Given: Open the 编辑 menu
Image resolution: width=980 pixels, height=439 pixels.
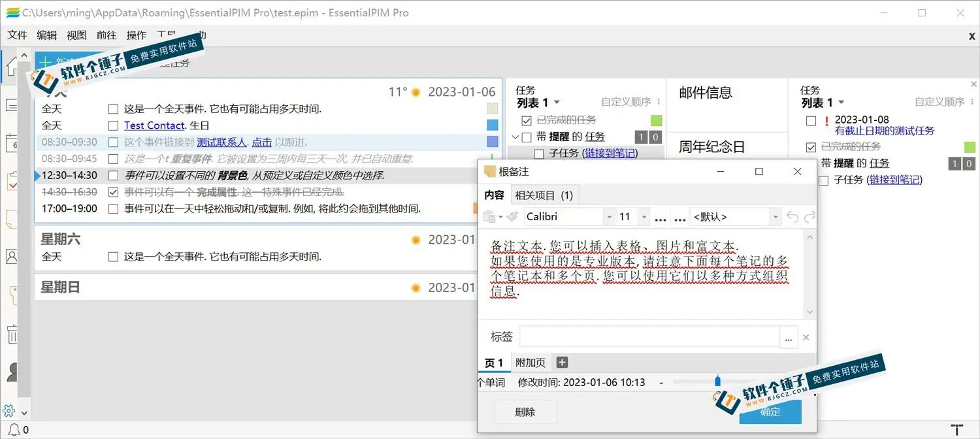Looking at the screenshot, I should 47,35.
